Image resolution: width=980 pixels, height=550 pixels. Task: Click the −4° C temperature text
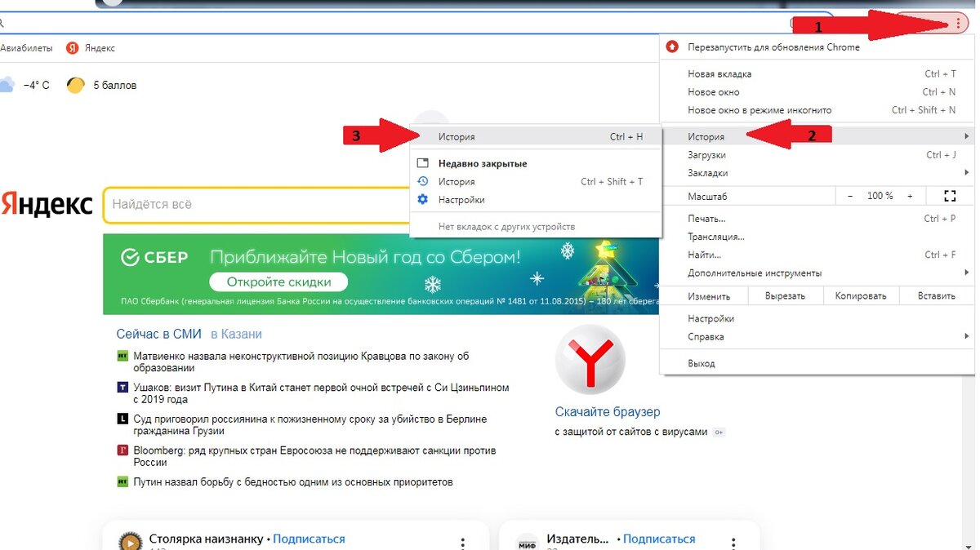36,85
